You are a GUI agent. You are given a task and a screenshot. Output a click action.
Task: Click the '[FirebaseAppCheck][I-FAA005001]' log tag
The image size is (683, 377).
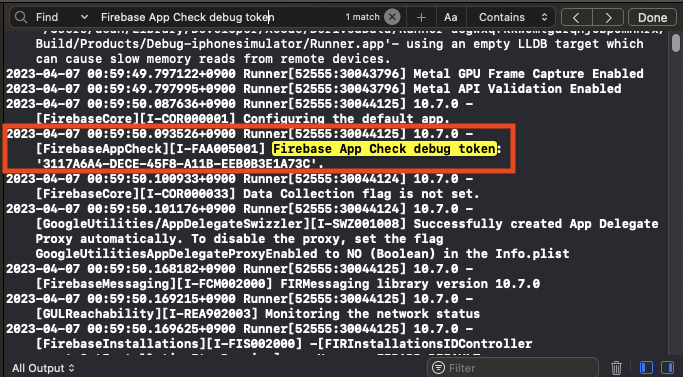pos(151,149)
